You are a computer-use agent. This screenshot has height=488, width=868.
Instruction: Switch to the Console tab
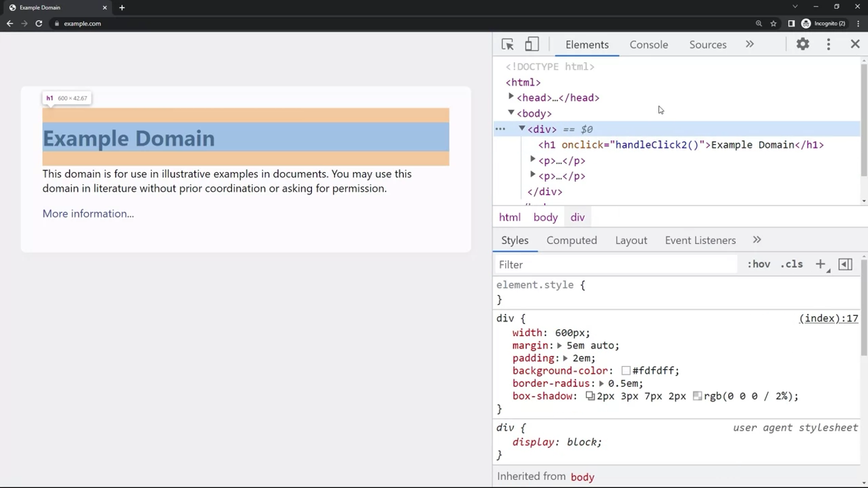(x=648, y=44)
